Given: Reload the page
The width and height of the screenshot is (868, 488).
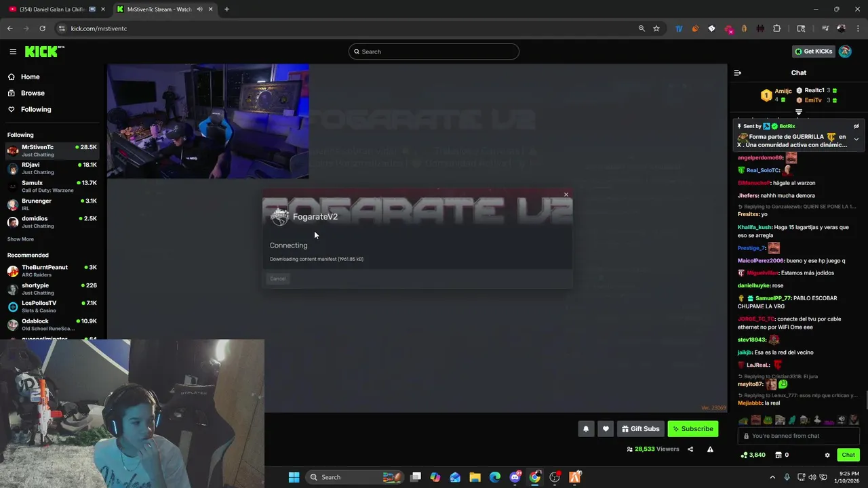Looking at the screenshot, I should point(42,28).
